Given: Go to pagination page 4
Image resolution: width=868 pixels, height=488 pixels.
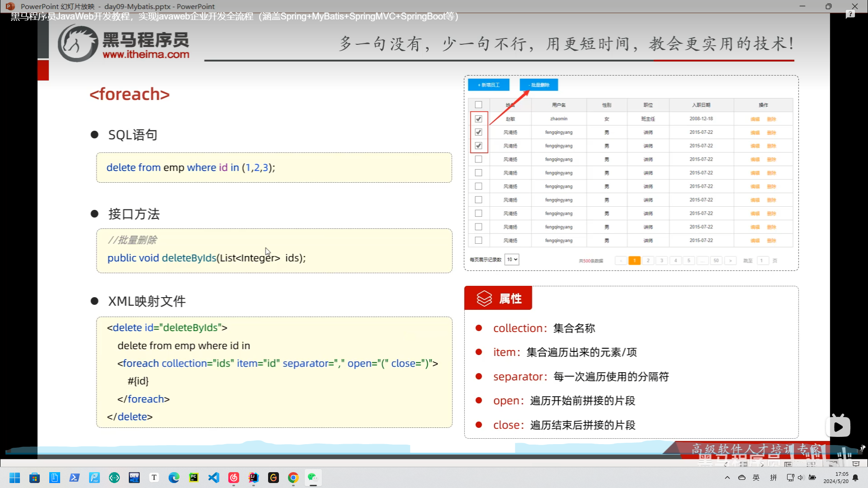Looking at the screenshot, I should pyautogui.click(x=675, y=261).
